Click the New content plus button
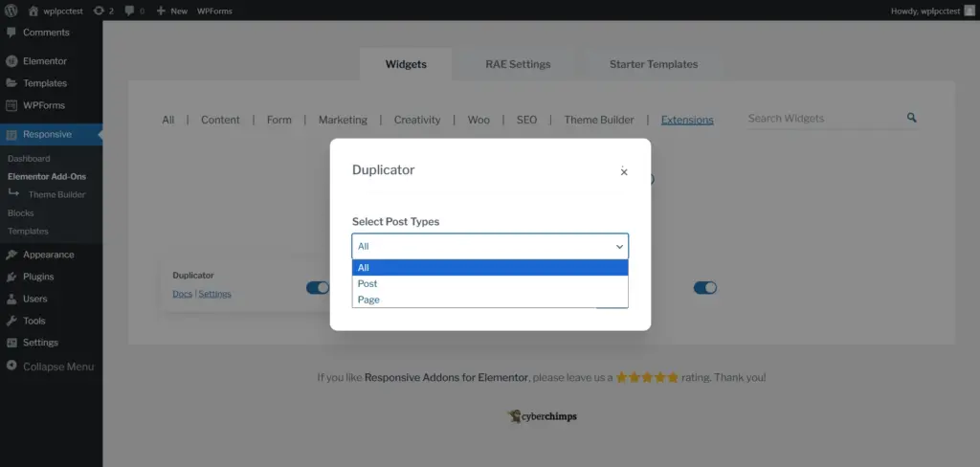The image size is (980, 467). tap(172, 11)
